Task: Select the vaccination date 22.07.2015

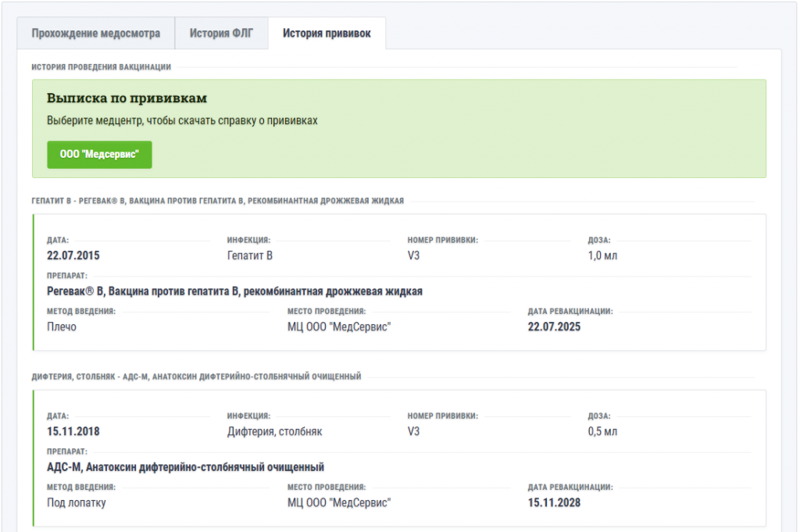Action: 73,255
